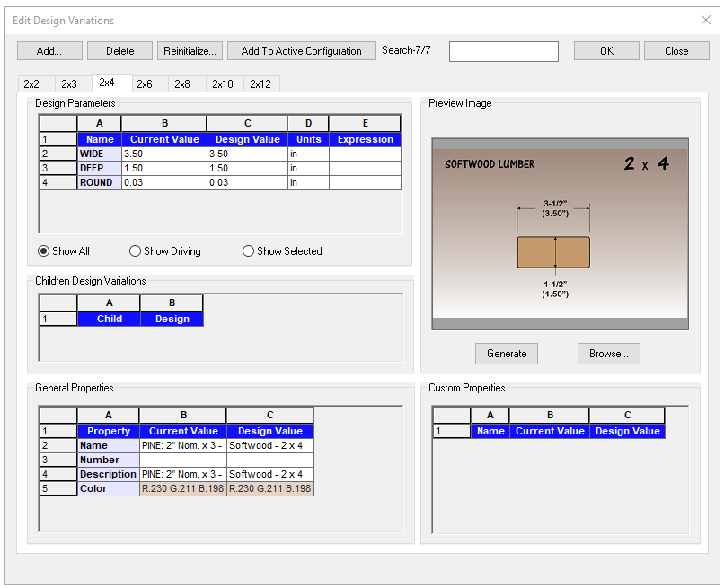Open Browse... for preview image
724x588 pixels.
pyautogui.click(x=608, y=354)
